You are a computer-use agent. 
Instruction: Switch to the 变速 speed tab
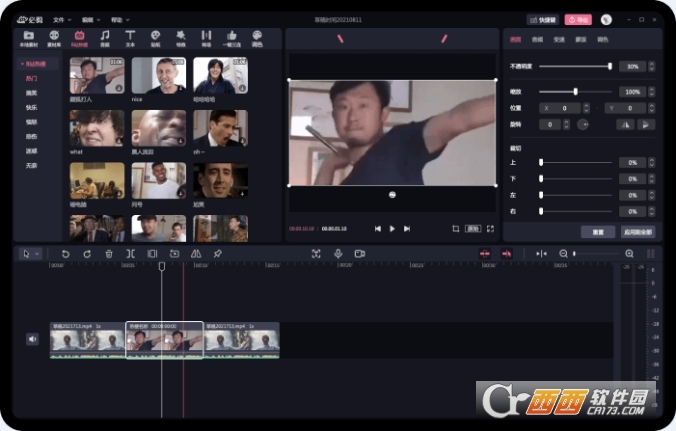tap(559, 40)
